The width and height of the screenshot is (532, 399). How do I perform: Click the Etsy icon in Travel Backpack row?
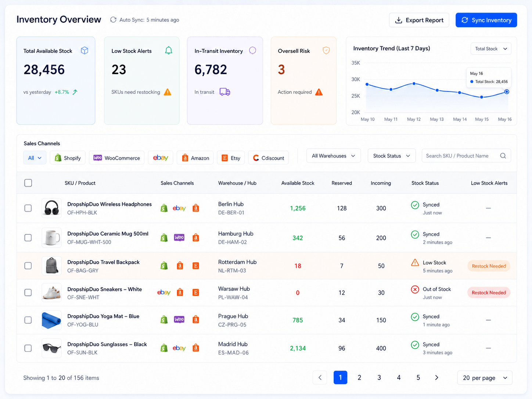point(196,266)
